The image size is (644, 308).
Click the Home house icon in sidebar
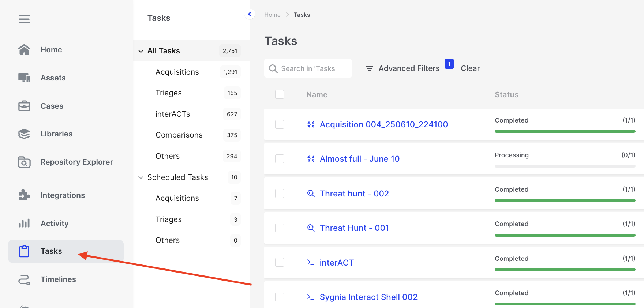pos(24,50)
